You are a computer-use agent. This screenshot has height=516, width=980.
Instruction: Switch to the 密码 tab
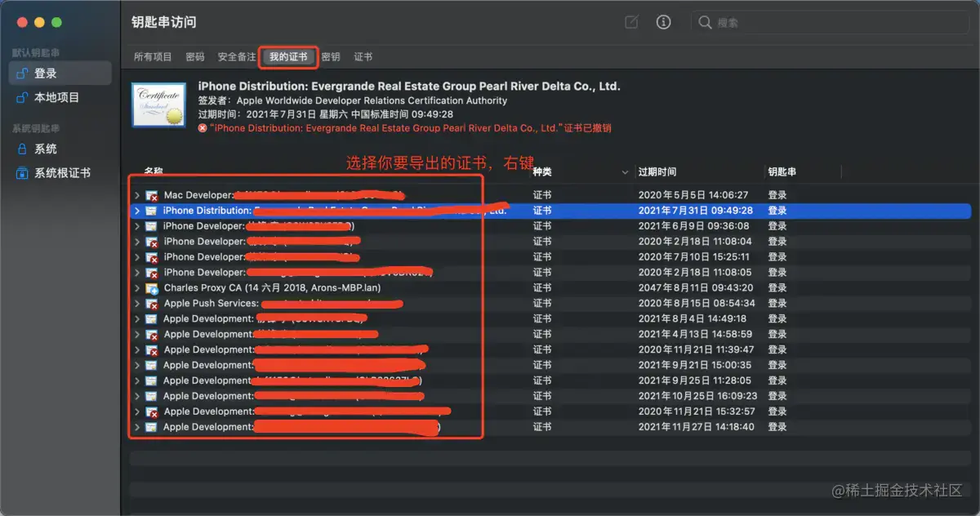pos(195,57)
